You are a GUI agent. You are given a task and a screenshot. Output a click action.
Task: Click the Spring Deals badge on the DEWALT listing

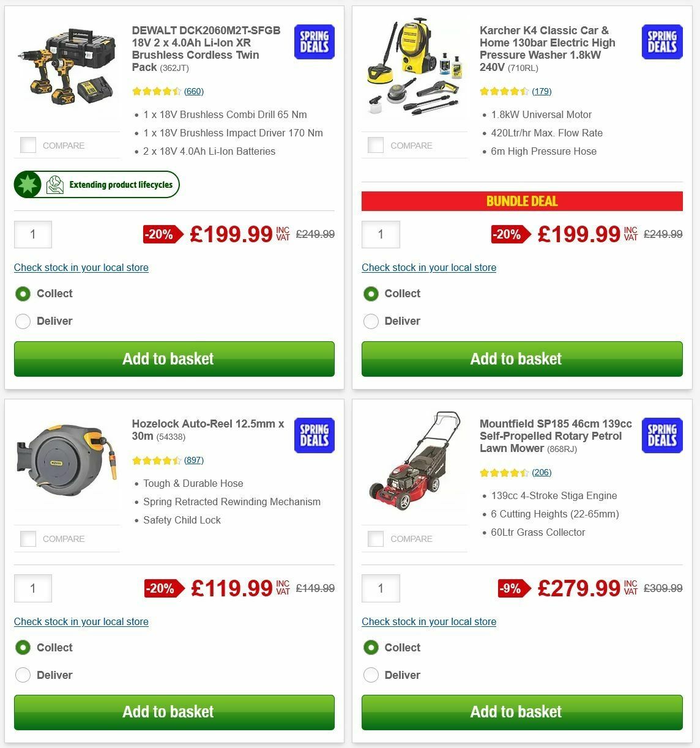[x=314, y=42]
